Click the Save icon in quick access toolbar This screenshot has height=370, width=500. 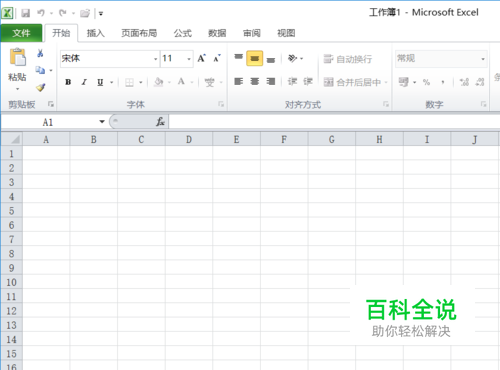[25, 13]
